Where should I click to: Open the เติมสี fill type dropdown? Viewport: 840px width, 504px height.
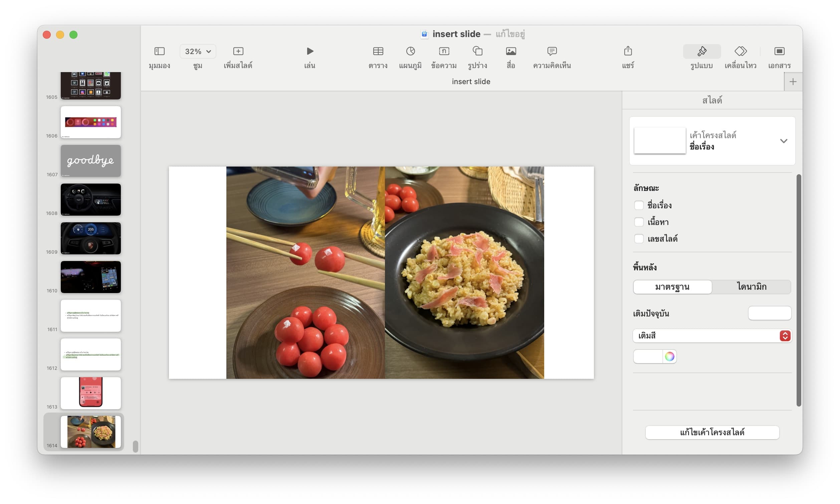pyautogui.click(x=712, y=336)
